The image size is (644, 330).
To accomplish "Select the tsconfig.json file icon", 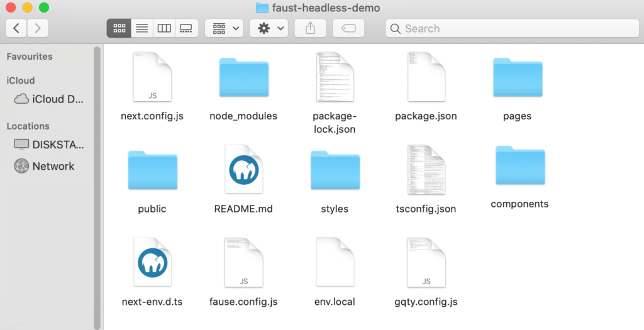I will [x=426, y=170].
